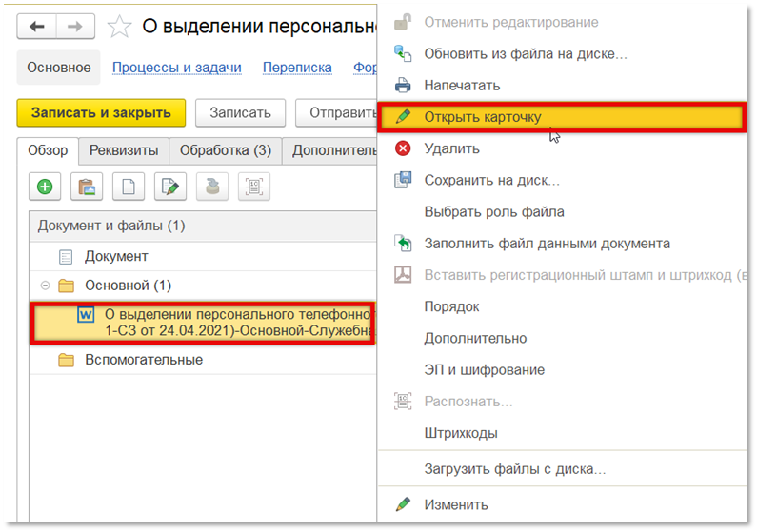The image size is (757, 532).
Task: Choose Открыть карточку from context menu
Action: [x=482, y=117]
